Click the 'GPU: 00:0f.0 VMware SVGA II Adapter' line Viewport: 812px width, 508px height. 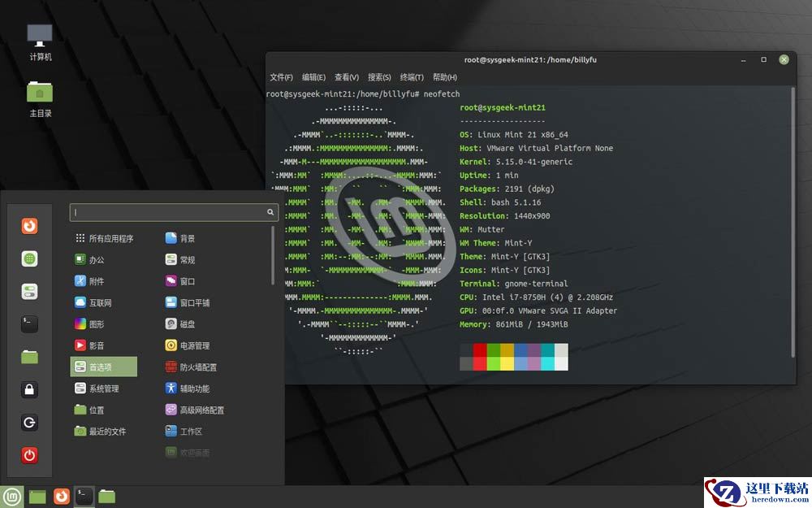coord(538,310)
